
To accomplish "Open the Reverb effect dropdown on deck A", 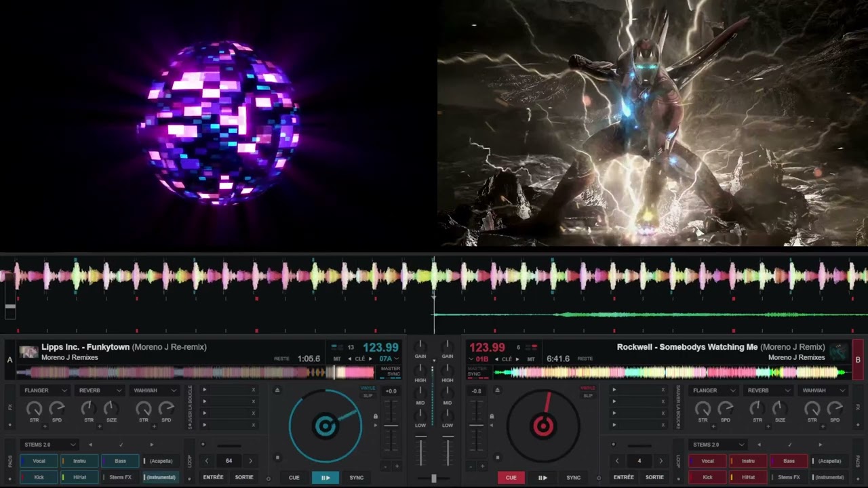I will point(100,390).
